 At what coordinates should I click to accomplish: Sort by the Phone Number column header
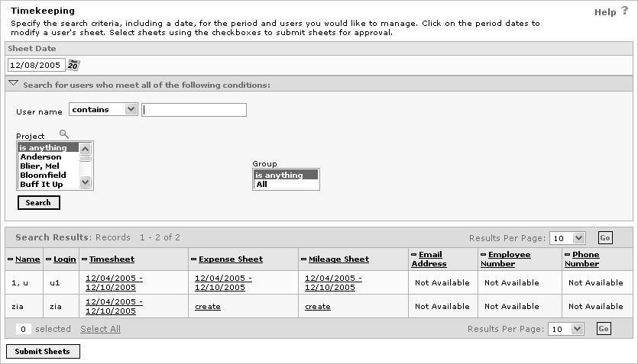[x=582, y=259]
